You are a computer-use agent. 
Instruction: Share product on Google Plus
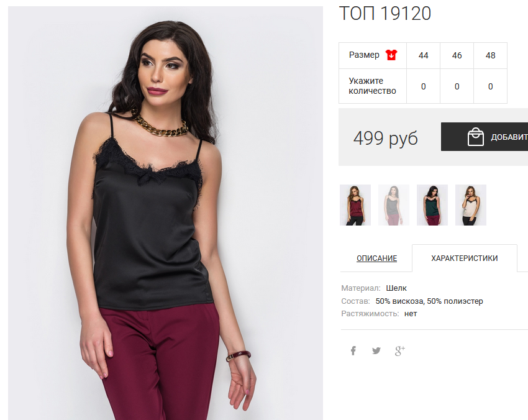(x=399, y=350)
